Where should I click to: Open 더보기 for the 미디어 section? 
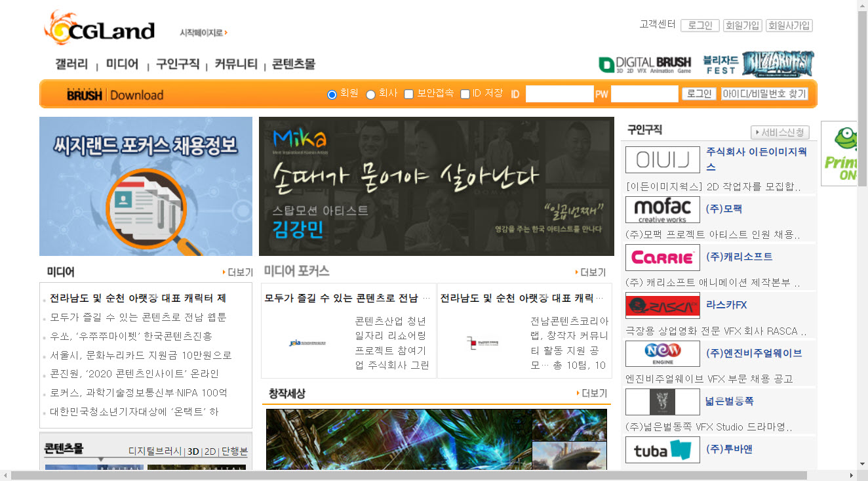(238, 272)
